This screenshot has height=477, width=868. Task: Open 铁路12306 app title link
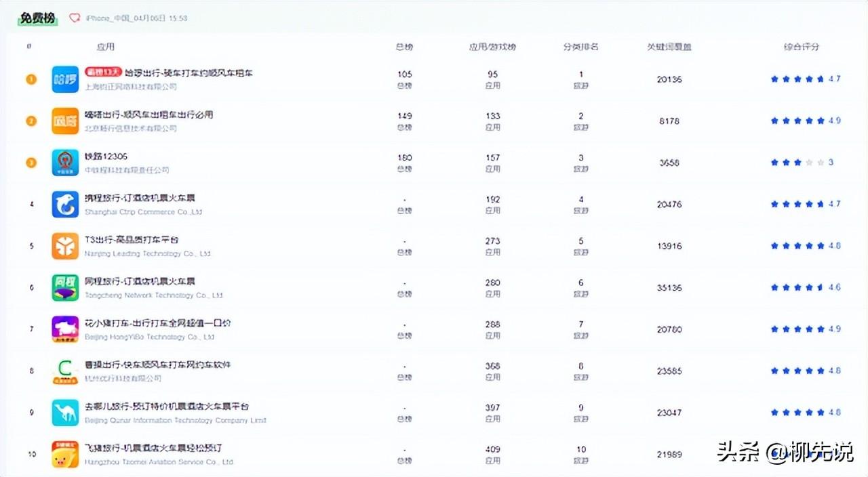(106, 157)
